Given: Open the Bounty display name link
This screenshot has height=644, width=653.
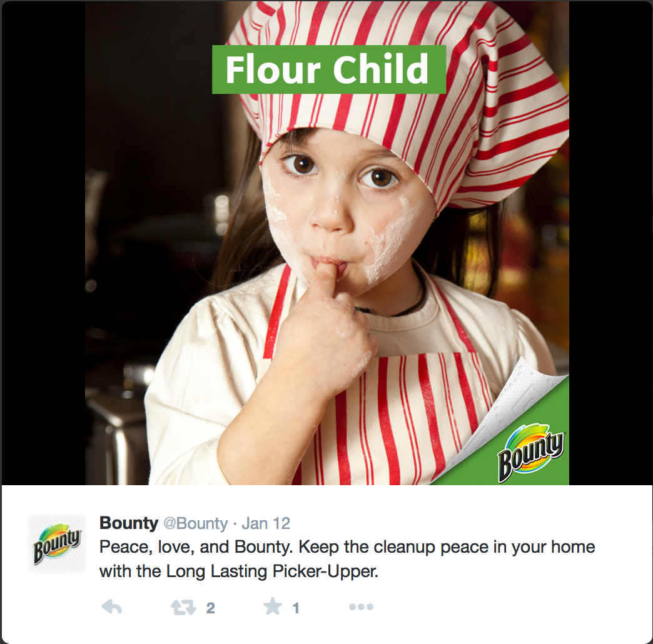Looking at the screenshot, I should 129,523.
